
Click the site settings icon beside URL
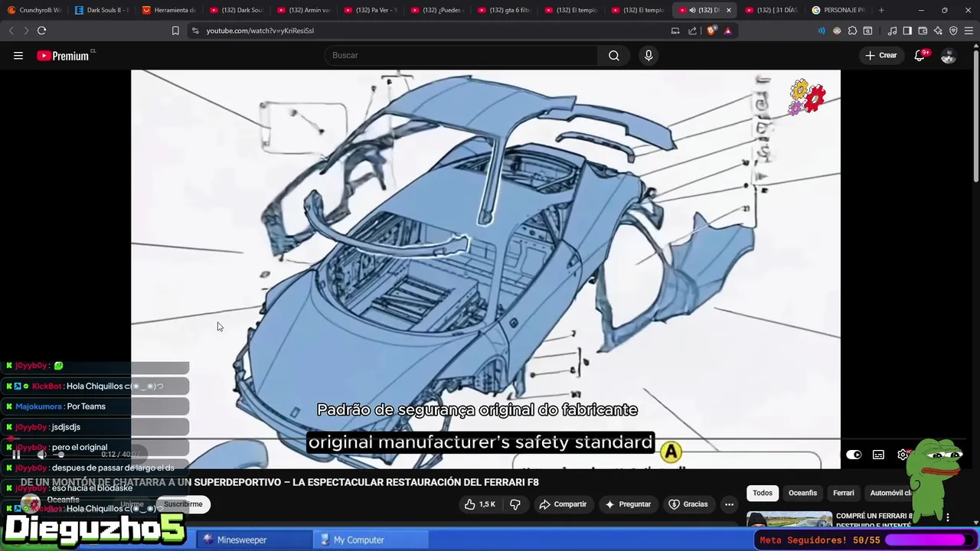tap(195, 31)
